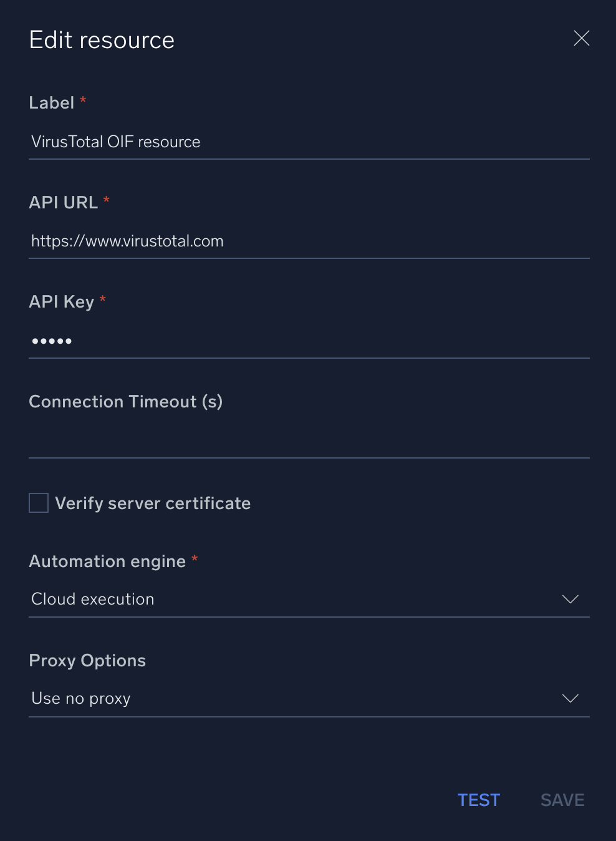Click the 'Automation engine' caption
The width and height of the screenshot is (616, 841).
click(x=107, y=561)
